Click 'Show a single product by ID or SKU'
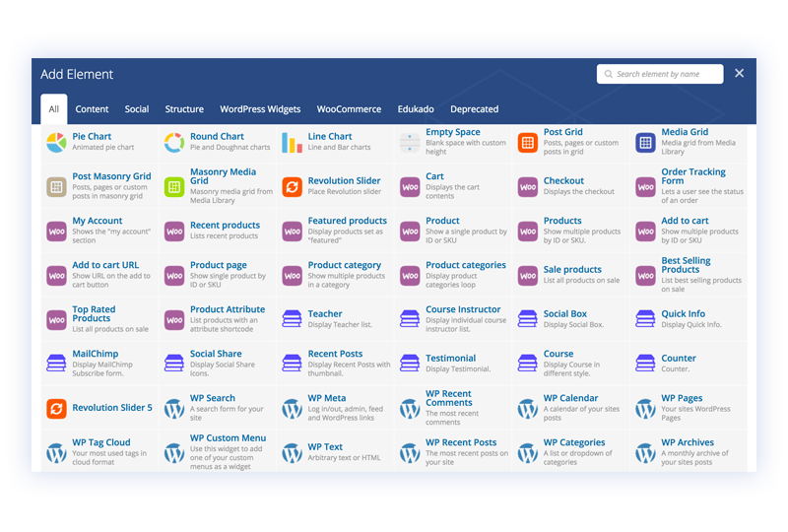Image resolution: width=788 pixels, height=532 pixels. [466, 235]
